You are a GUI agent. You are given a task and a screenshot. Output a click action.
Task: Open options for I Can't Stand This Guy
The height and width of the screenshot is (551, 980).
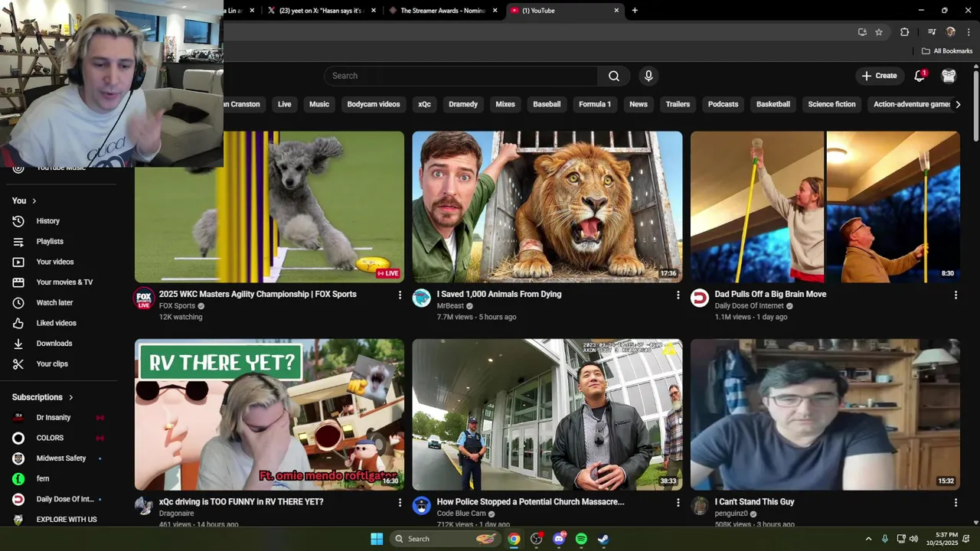click(x=955, y=503)
